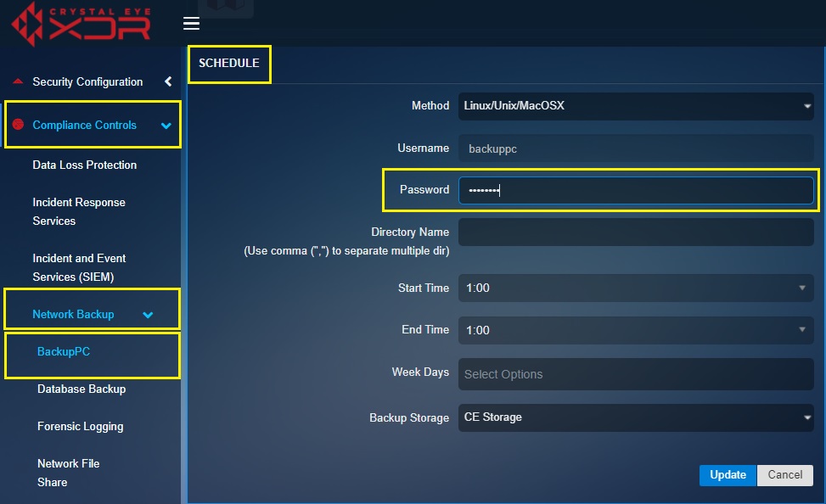Open Compliance Controls menu
This screenshot has height=504, width=826.
pyautogui.click(x=84, y=125)
